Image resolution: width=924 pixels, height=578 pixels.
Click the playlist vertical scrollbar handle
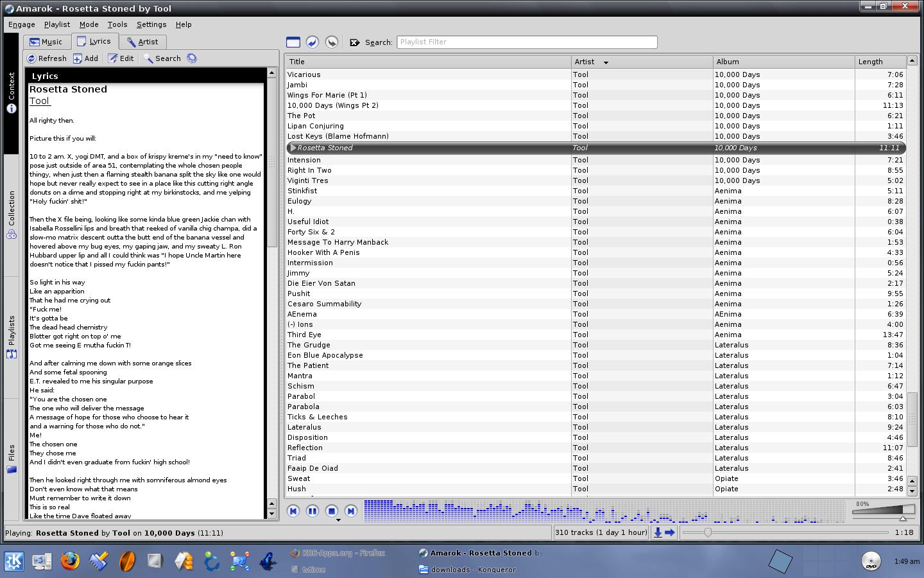tap(912, 418)
